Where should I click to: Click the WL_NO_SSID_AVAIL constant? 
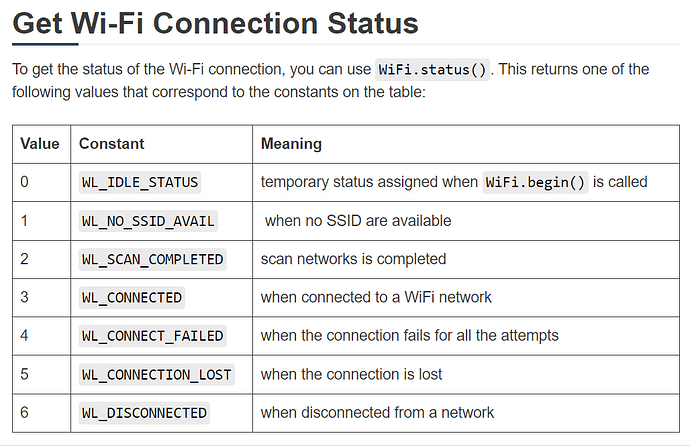tap(148, 221)
